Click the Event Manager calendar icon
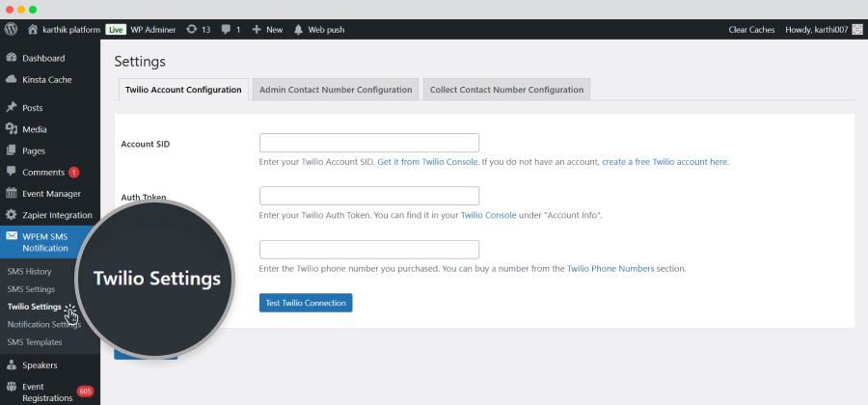The height and width of the screenshot is (405, 868). 11,194
